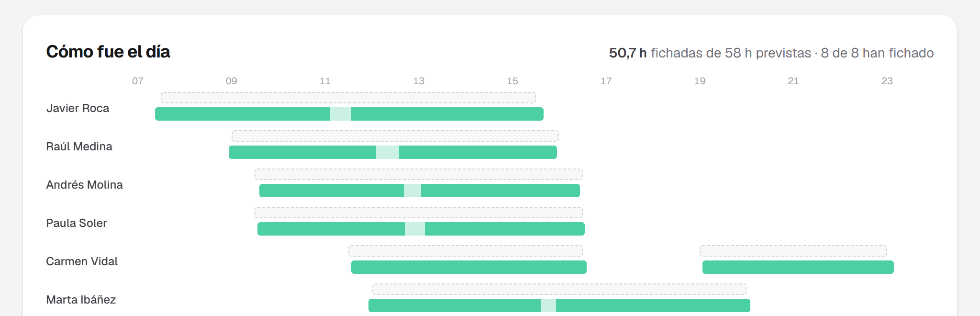The image size is (980, 316).
Task: Select Paula Soler's pale break segment
Action: (415, 229)
